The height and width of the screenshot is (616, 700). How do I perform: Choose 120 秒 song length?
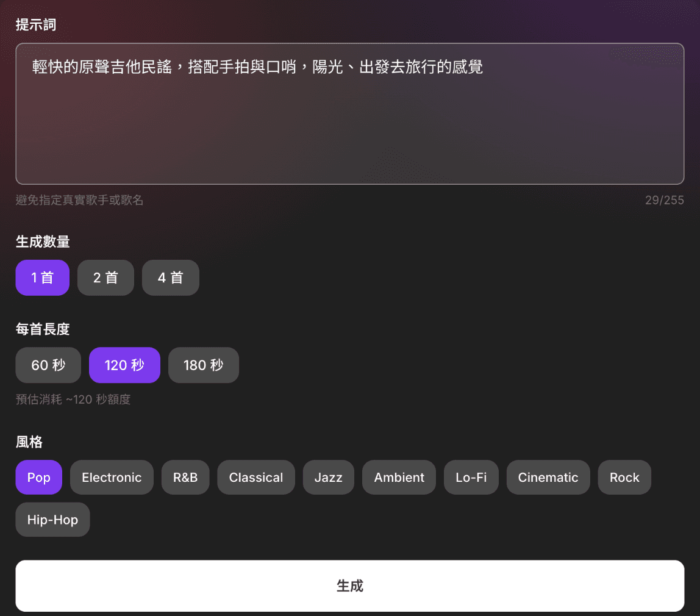(x=124, y=365)
